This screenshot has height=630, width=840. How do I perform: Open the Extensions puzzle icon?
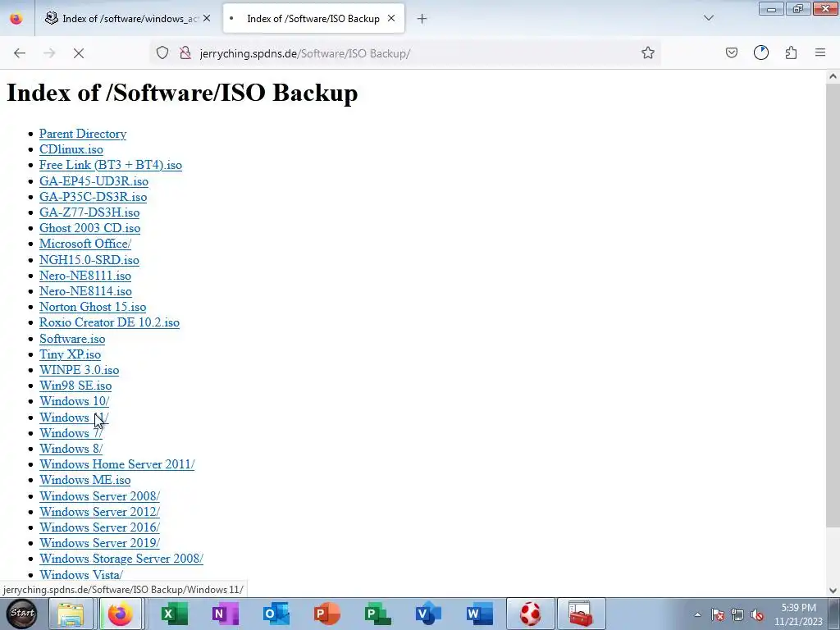tap(791, 53)
